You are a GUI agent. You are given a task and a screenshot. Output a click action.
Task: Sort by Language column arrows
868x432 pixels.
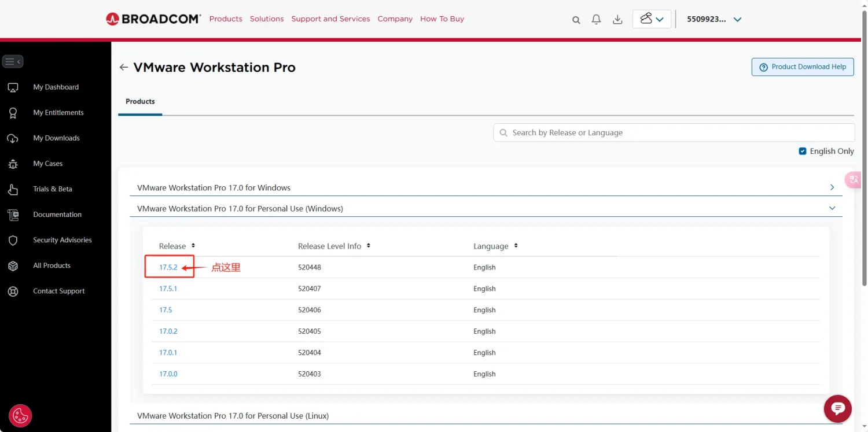coord(516,246)
